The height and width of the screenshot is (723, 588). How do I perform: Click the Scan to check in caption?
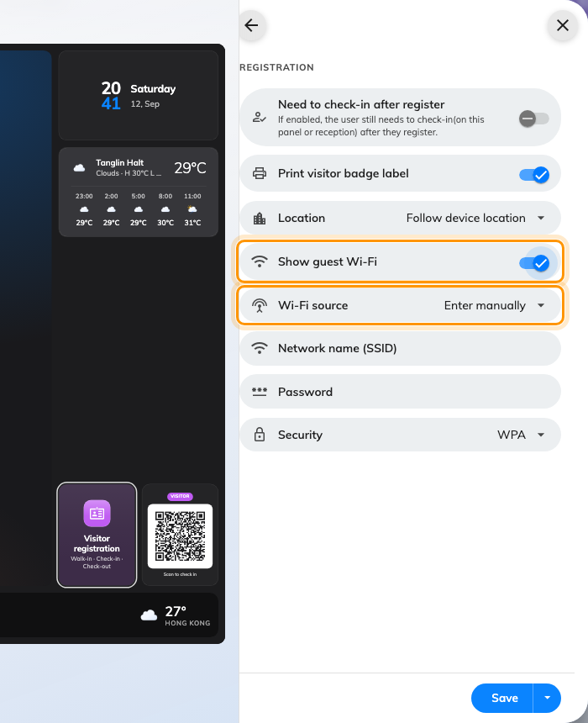(x=180, y=574)
